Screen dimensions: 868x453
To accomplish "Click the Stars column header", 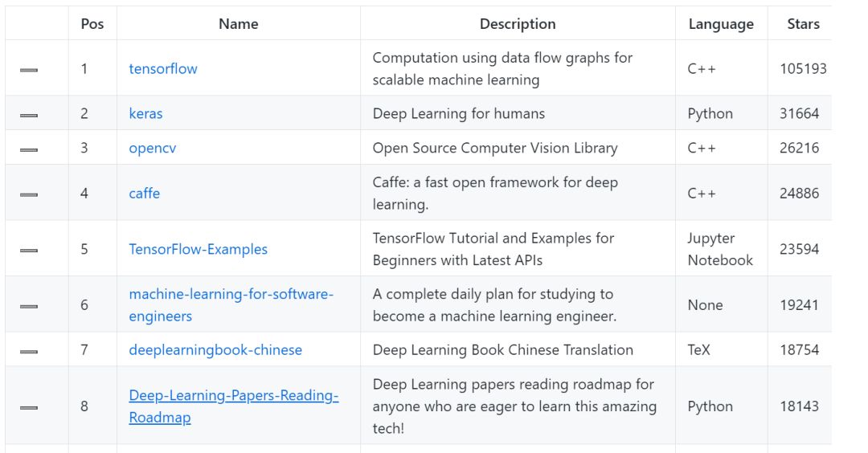I will [x=803, y=24].
